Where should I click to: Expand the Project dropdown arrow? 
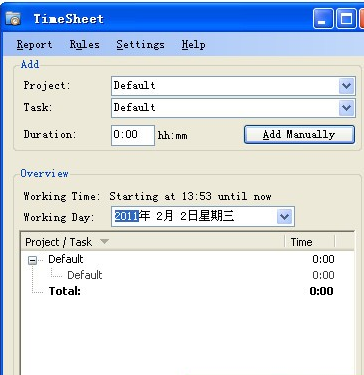coord(347,86)
